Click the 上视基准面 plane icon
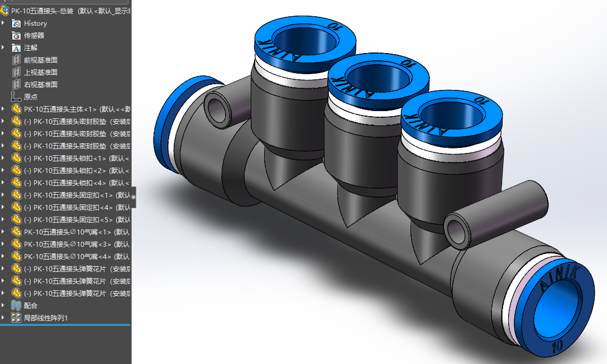 tap(16, 73)
